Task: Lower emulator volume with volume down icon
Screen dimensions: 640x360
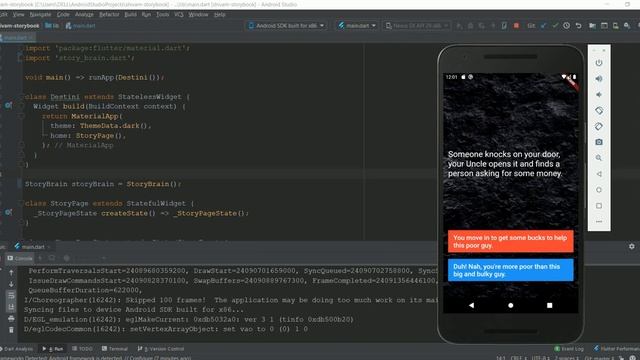Action: coord(599,95)
